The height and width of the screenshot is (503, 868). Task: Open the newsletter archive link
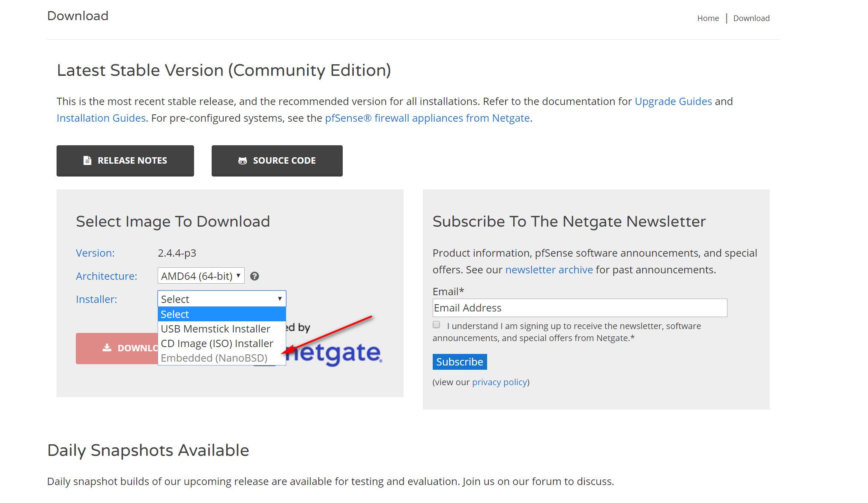[549, 270]
